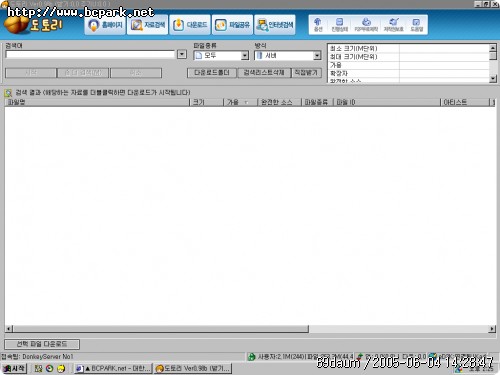Screen dimensions: 500x375
Task: Click the filter list scroll-down arrow
Action: tap(493, 79)
